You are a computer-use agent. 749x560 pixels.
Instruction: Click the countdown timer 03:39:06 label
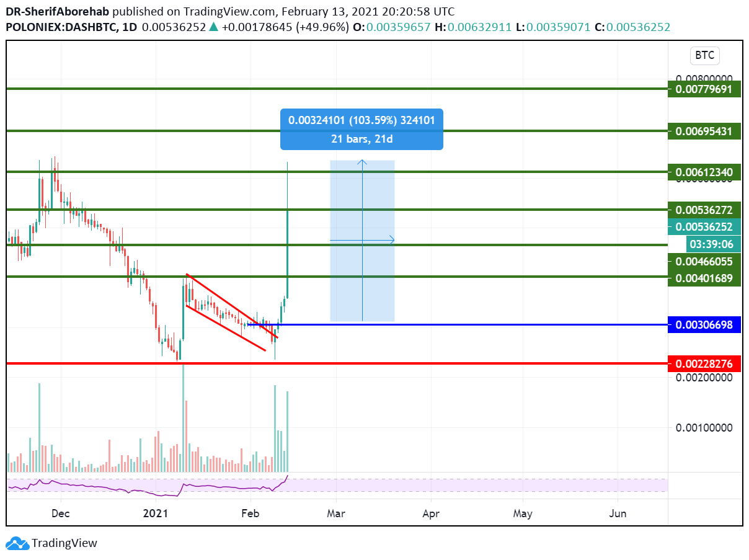(714, 244)
